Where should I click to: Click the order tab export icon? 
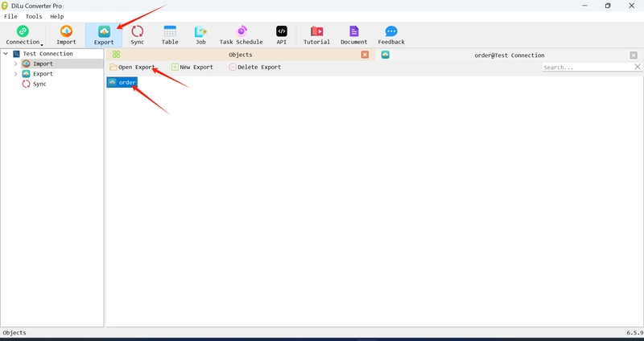[386, 55]
